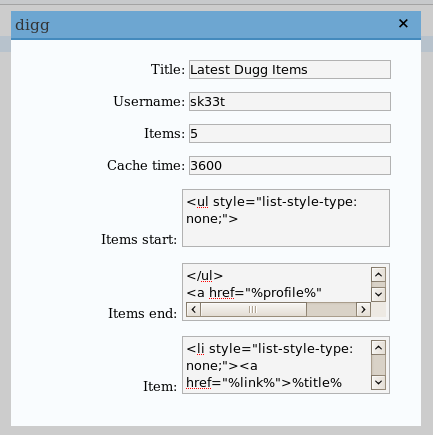Close the digg dialog with the X
This screenshot has height=435, width=433.
403,23
